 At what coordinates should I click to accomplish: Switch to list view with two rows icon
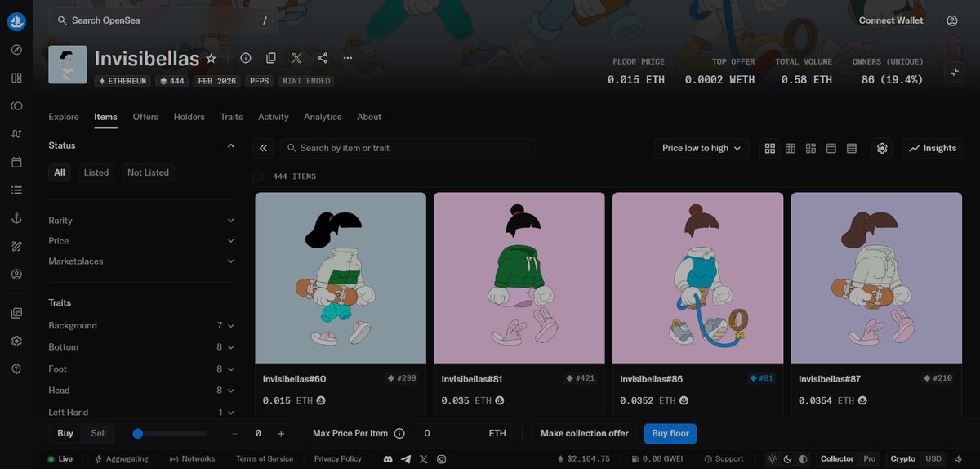831,148
